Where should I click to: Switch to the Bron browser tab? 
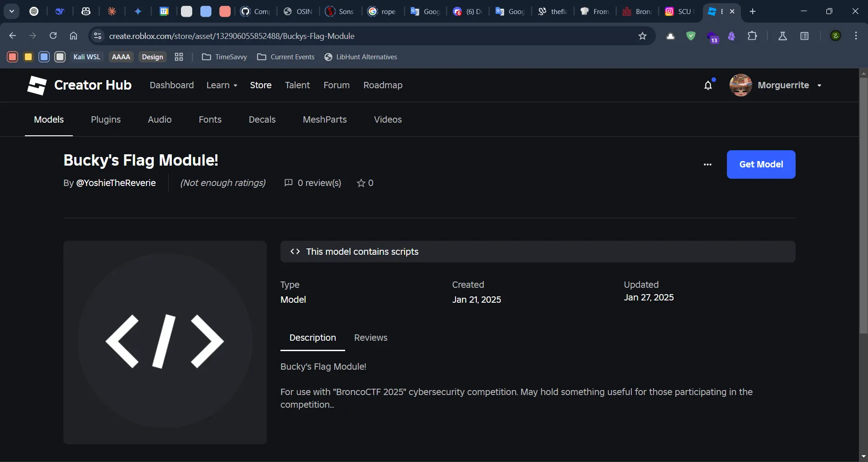coord(637,11)
